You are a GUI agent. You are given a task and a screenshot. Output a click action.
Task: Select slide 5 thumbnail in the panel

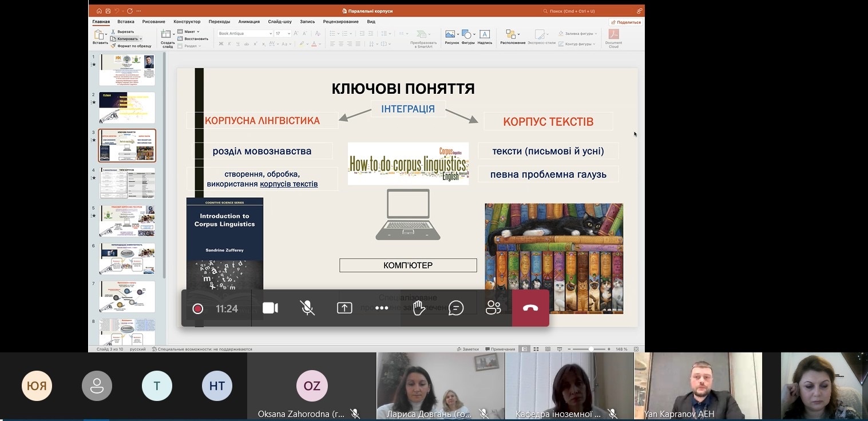127,221
